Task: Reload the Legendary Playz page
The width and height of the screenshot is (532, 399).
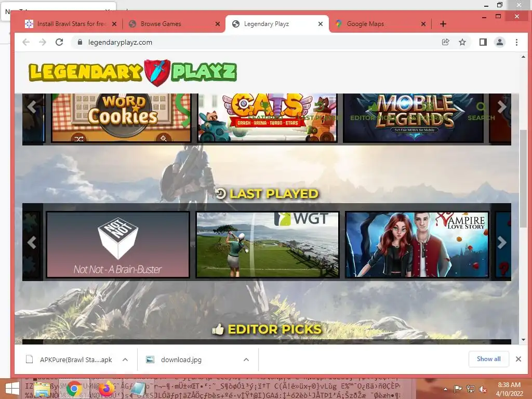Action: (x=59, y=42)
